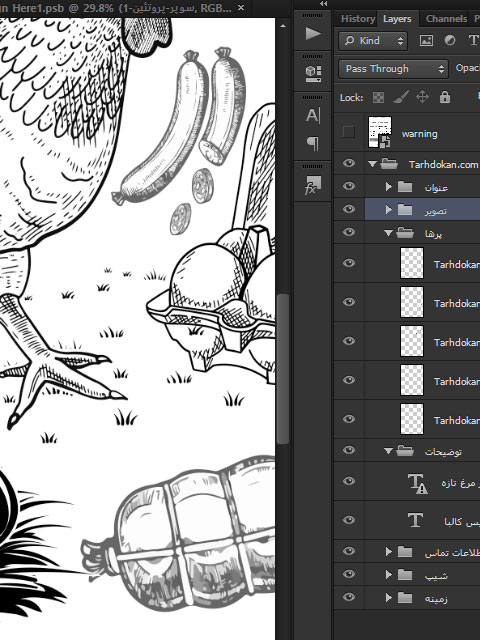Collapse the پرها group

click(388, 233)
